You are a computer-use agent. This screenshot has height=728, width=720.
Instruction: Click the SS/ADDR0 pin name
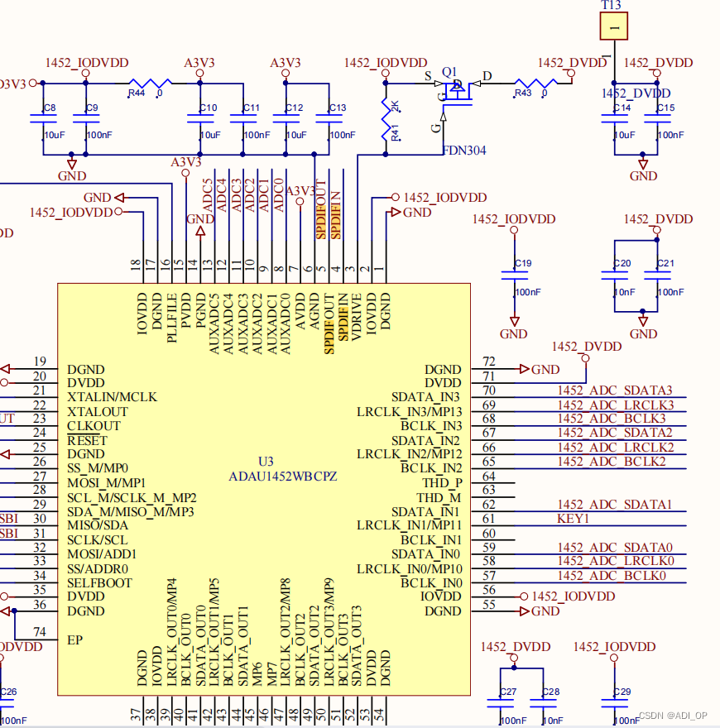tap(98, 569)
